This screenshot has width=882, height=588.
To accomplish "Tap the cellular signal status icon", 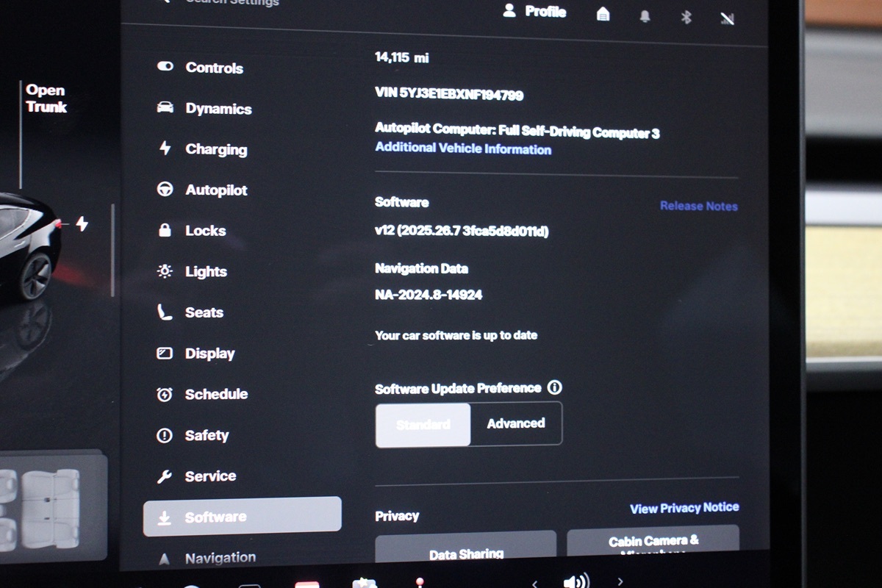I will pos(727,18).
